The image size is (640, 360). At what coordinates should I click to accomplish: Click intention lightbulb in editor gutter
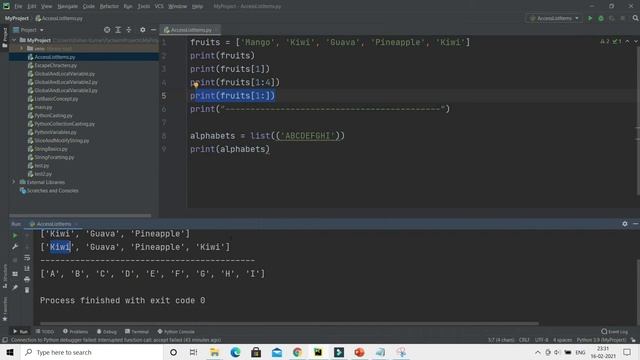coord(196,85)
